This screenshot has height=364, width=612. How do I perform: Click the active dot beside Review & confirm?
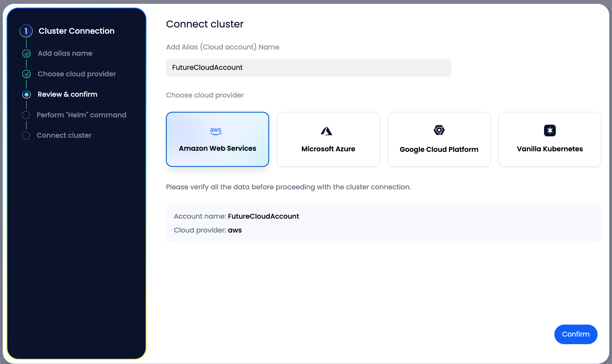tap(26, 95)
